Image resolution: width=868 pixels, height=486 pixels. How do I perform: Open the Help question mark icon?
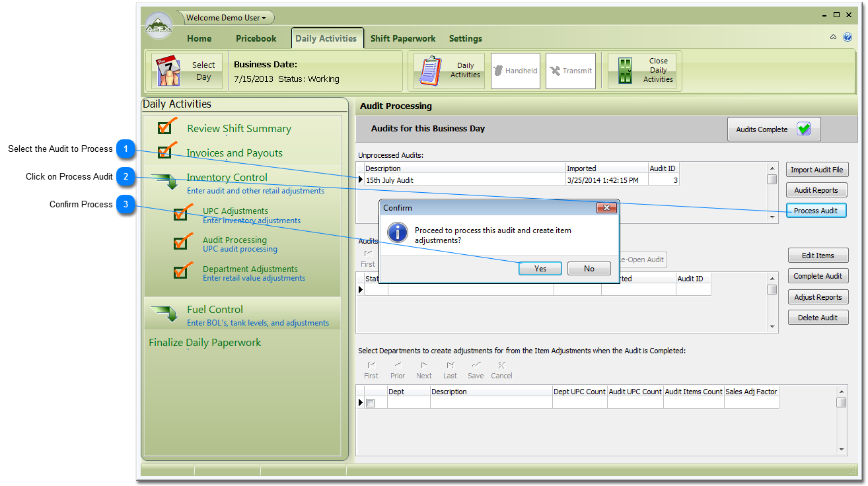point(848,37)
